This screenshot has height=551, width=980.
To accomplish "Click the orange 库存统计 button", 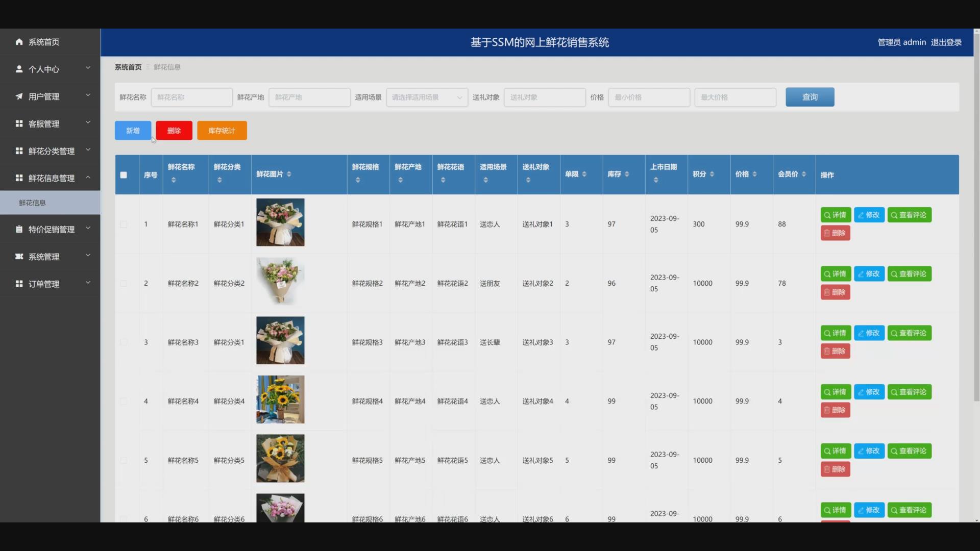I will click(222, 131).
